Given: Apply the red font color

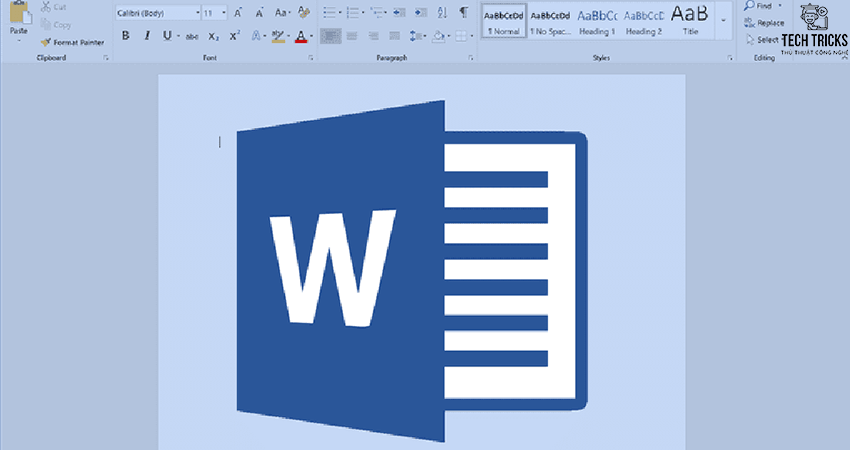Looking at the screenshot, I should pyautogui.click(x=301, y=36).
